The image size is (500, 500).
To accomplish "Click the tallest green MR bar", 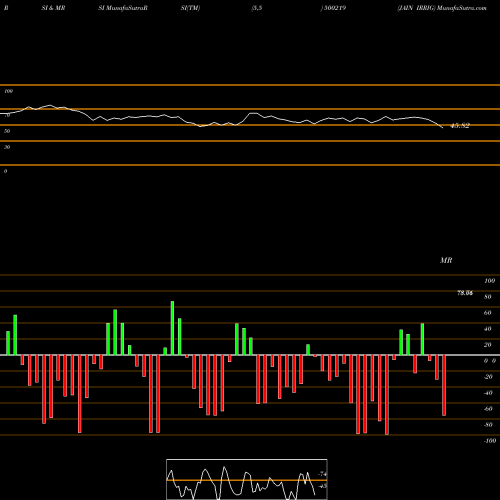I will 172,328.
